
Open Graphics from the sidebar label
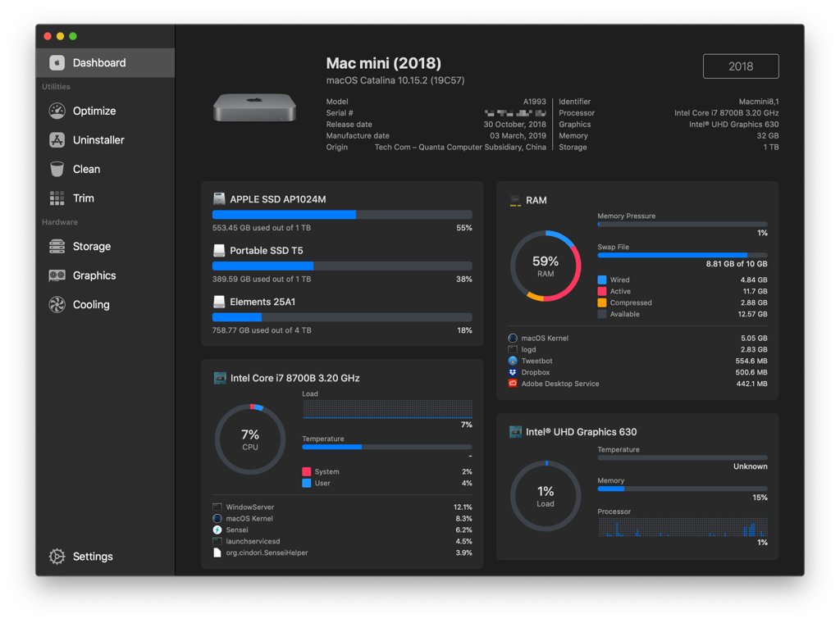coord(94,275)
